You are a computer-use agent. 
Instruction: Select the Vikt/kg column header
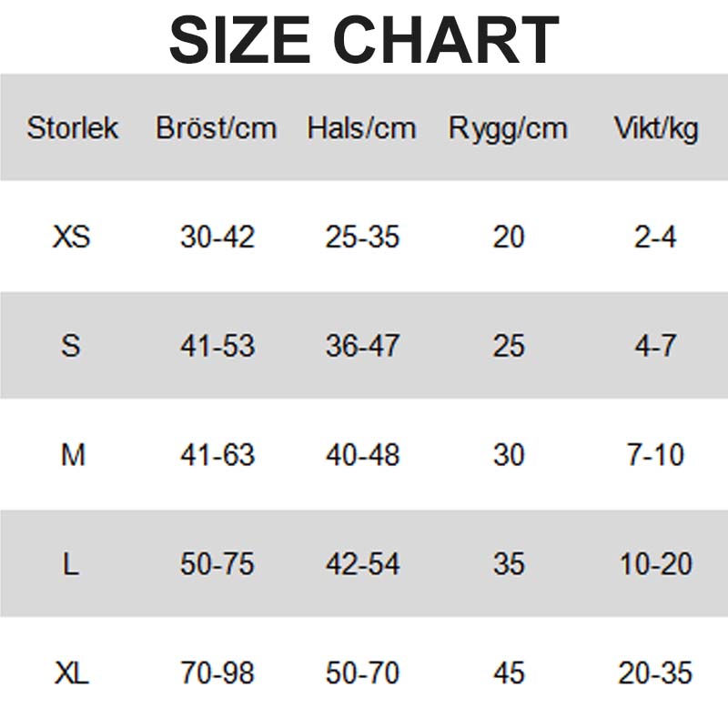pos(656,128)
